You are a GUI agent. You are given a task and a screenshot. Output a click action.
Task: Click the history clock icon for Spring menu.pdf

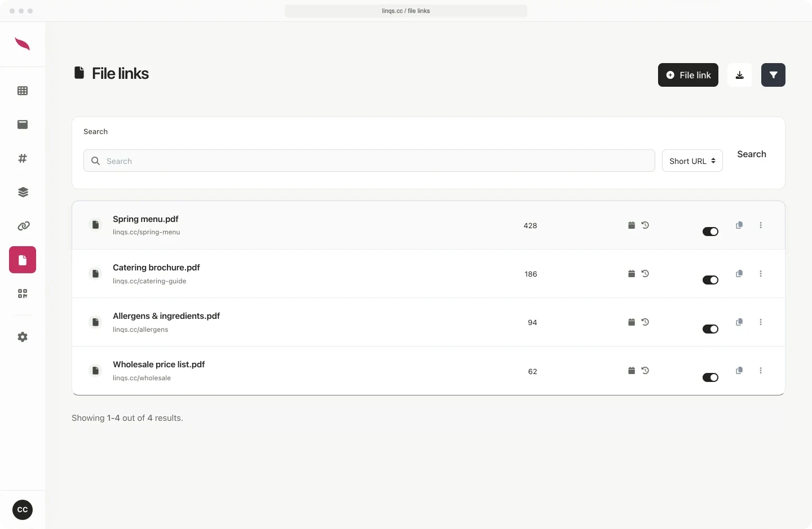tap(645, 225)
